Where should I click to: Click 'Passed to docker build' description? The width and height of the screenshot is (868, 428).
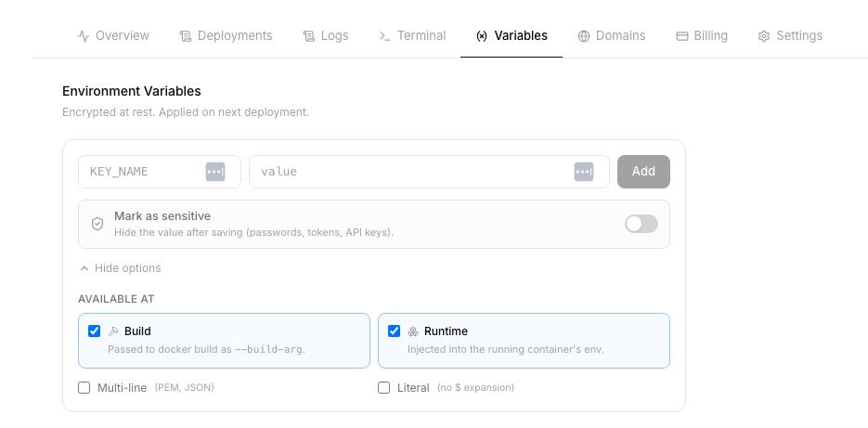(206, 350)
